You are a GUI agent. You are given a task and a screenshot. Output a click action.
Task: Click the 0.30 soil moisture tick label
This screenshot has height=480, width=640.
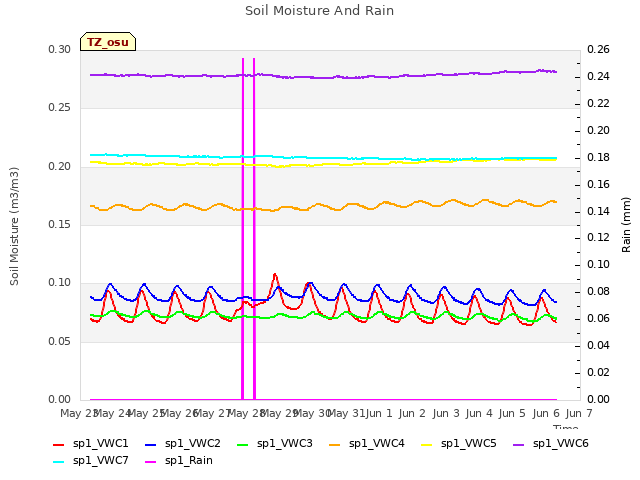pyautogui.click(x=60, y=50)
